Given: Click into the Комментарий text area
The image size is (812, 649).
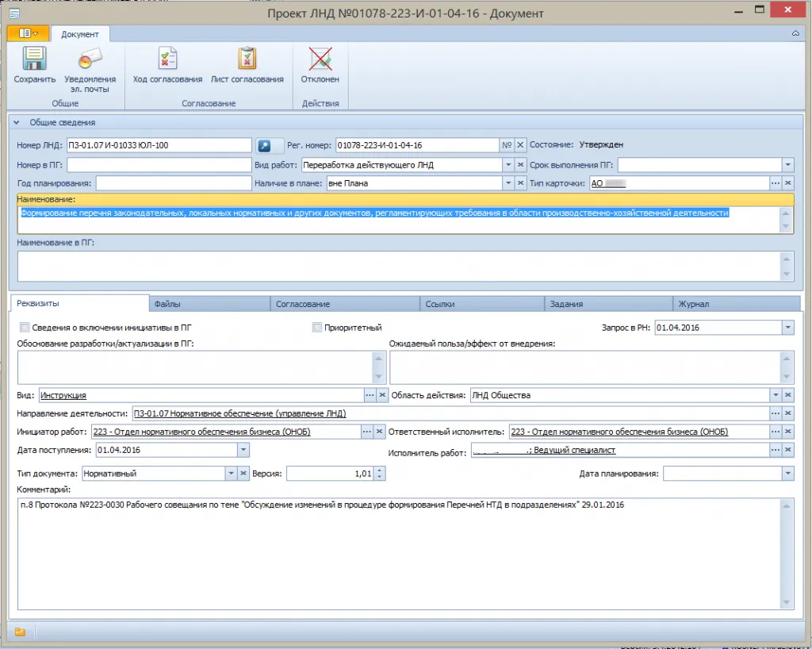Looking at the screenshot, I should tap(396, 555).
